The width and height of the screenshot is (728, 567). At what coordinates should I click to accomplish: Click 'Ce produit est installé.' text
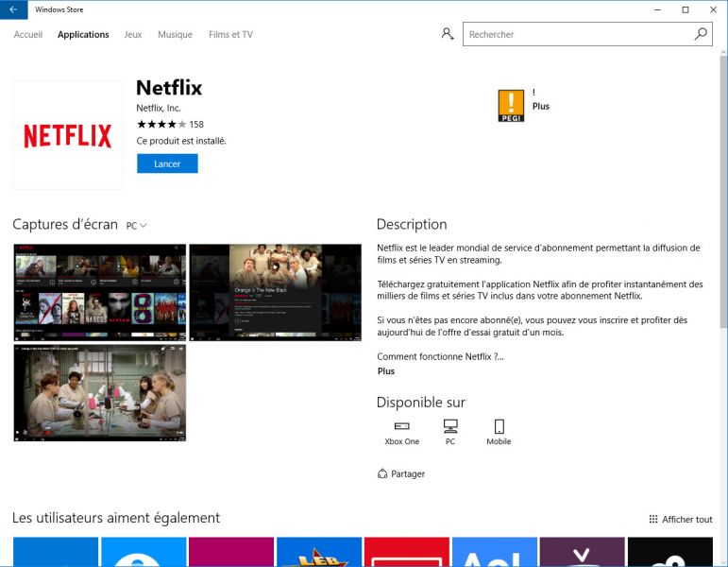click(181, 141)
